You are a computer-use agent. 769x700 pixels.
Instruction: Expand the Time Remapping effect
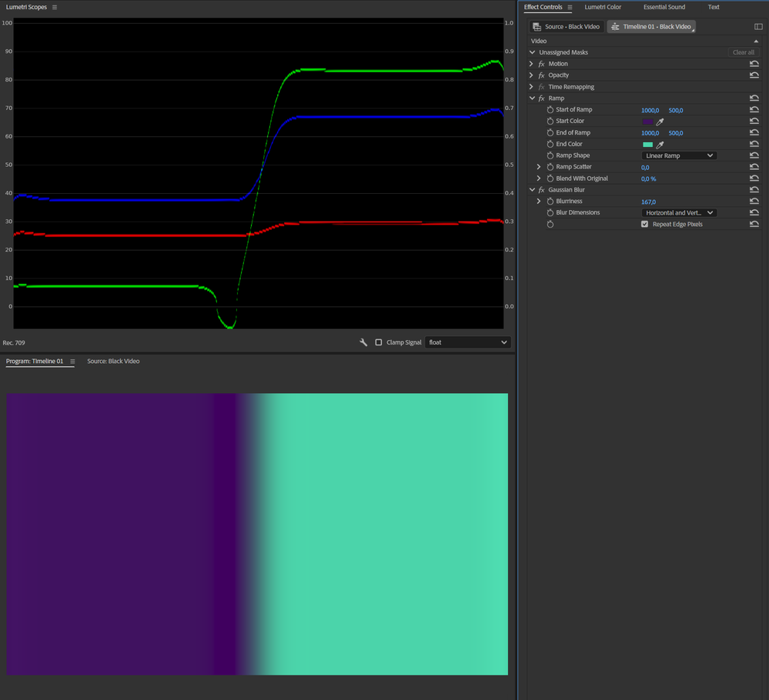(x=531, y=87)
